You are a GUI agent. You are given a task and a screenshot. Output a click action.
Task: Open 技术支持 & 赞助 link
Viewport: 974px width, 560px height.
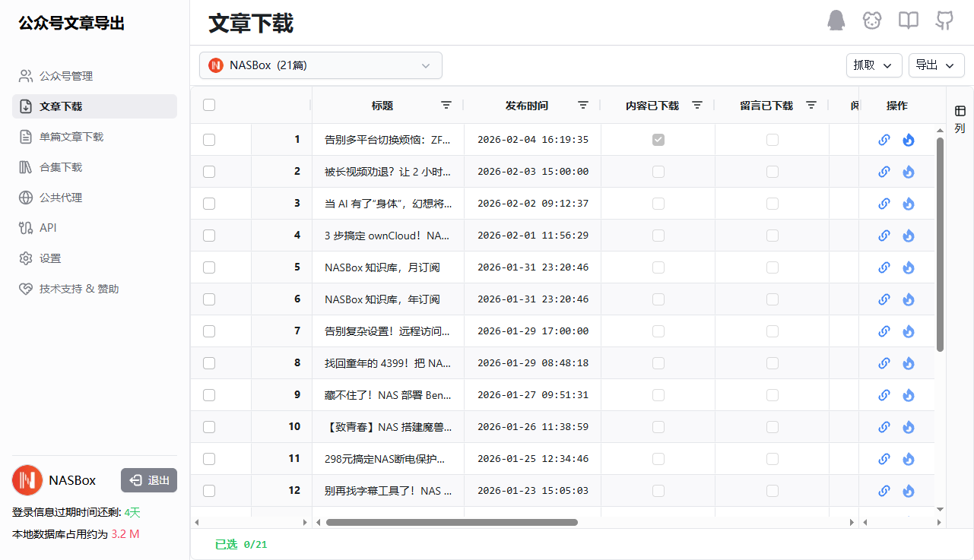tap(79, 289)
